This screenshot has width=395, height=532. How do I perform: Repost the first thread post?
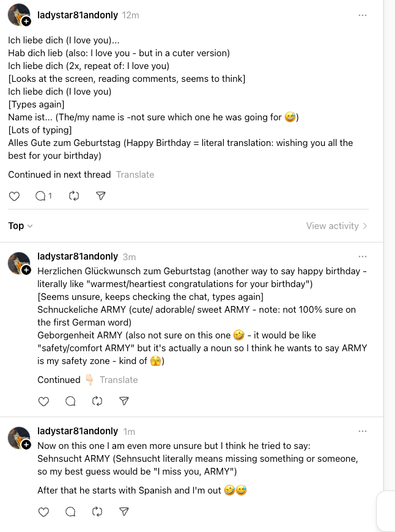74,195
